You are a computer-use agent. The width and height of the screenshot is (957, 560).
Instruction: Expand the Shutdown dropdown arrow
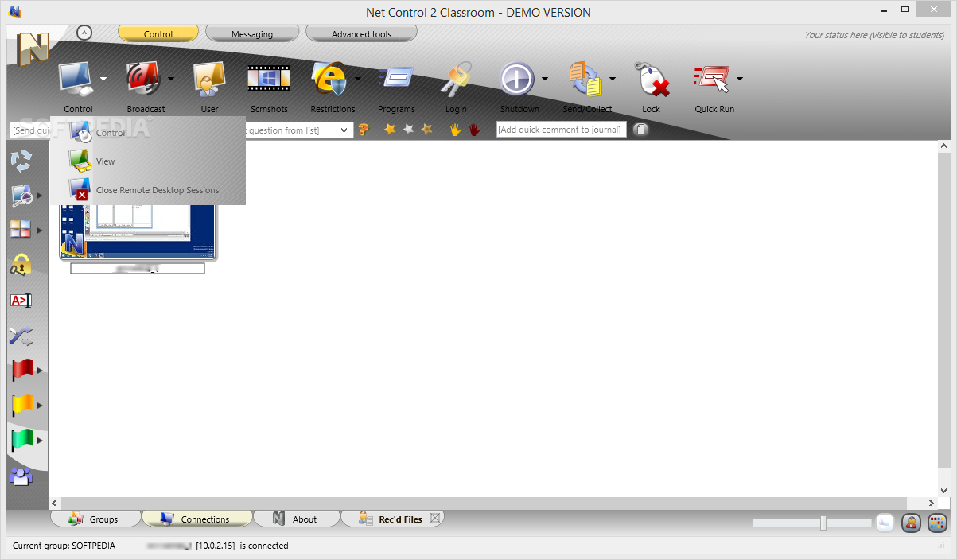tap(545, 79)
